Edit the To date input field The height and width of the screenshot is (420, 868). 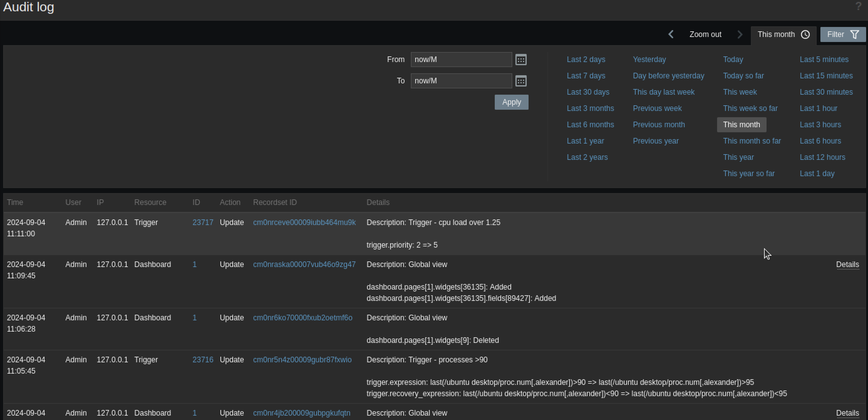[x=461, y=81]
